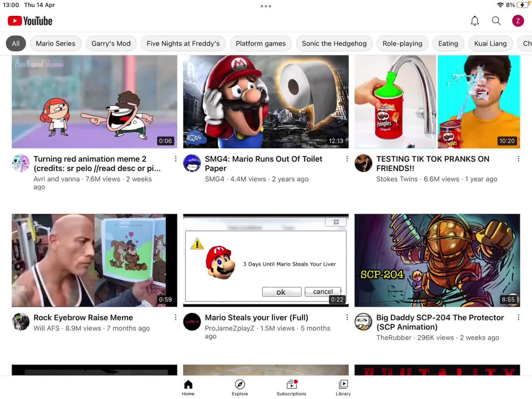Play the Rock eyebrow raise thumbnail

[x=94, y=261]
